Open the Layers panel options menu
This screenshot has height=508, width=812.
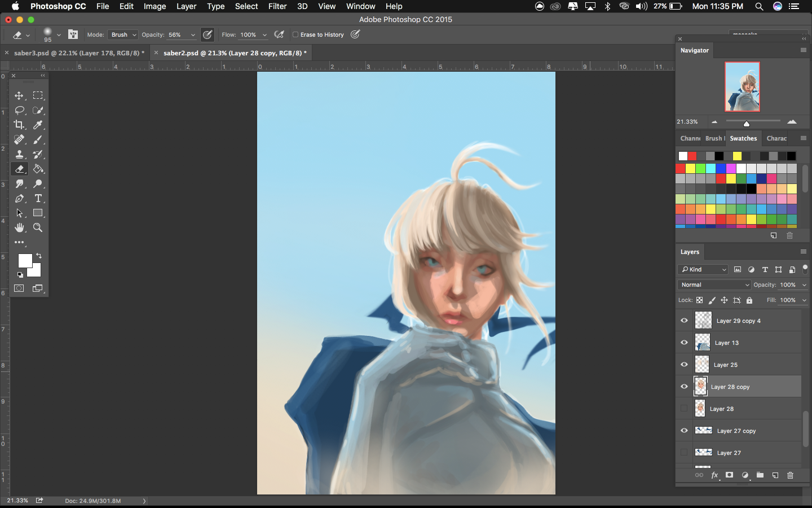pyautogui.click(x=804, y=252)
